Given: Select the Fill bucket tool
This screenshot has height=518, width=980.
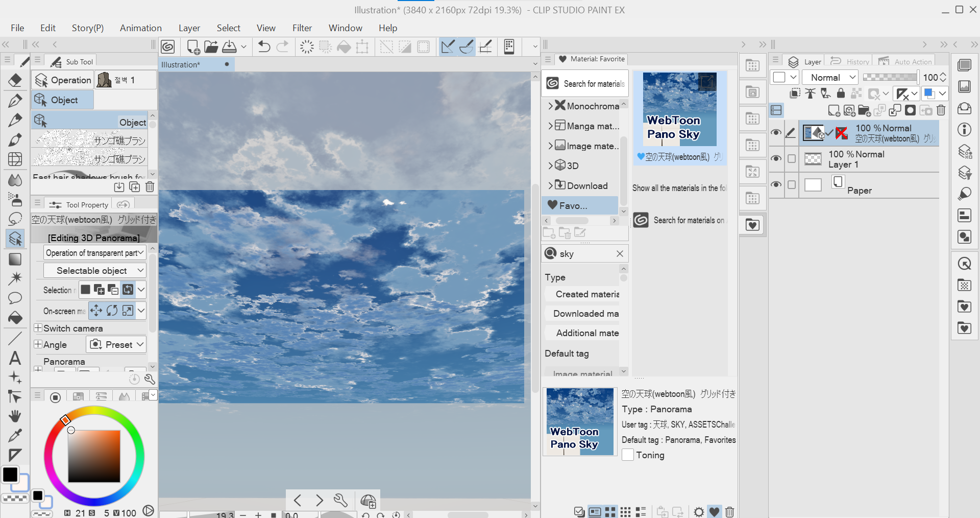Looking at the screenshot, I should (x=15, y=318).
